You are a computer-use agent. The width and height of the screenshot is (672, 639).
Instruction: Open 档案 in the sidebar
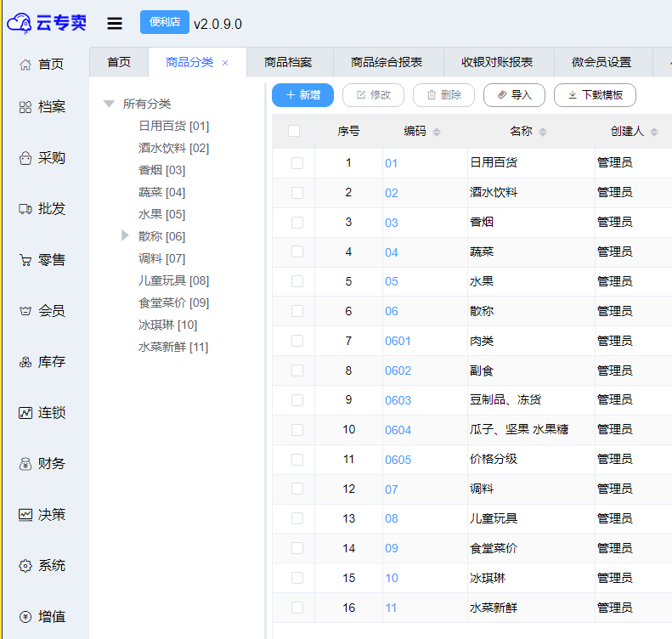point(42,107)
